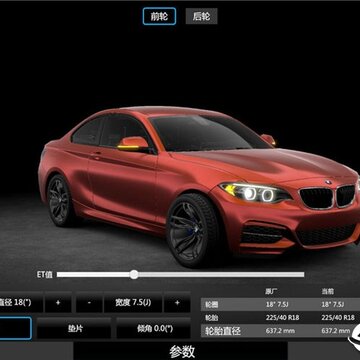Click the plus button after 宽度 7.5

tap(177, 303)
